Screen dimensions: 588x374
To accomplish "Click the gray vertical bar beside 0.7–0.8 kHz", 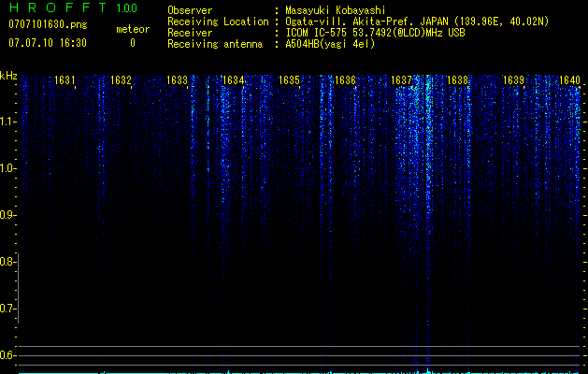I will pyautogui.click(x=18, y=288).
